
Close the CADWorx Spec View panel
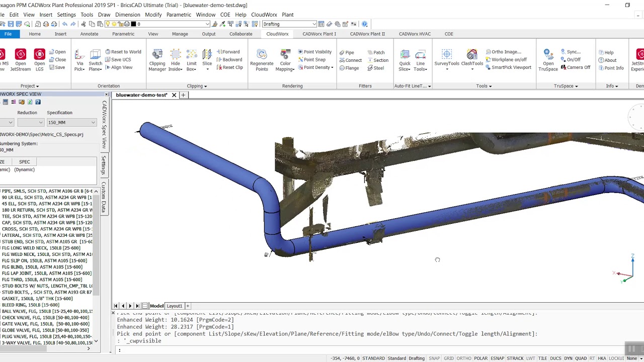click(x=106, y=95)
